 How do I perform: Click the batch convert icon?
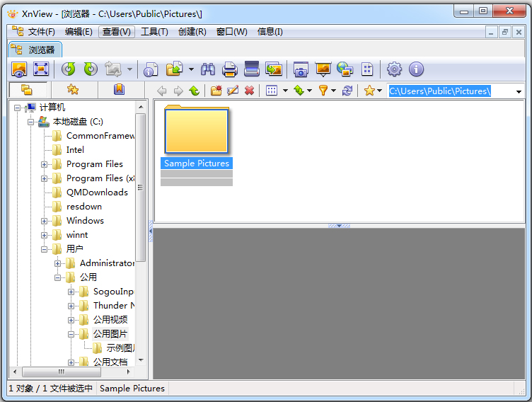[x=274, y=69]
